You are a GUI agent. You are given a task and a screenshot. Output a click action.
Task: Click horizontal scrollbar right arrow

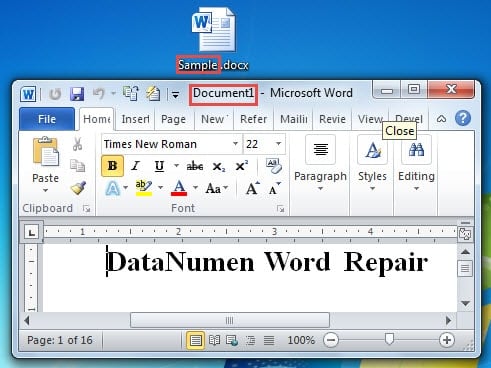tap(449, 320)
